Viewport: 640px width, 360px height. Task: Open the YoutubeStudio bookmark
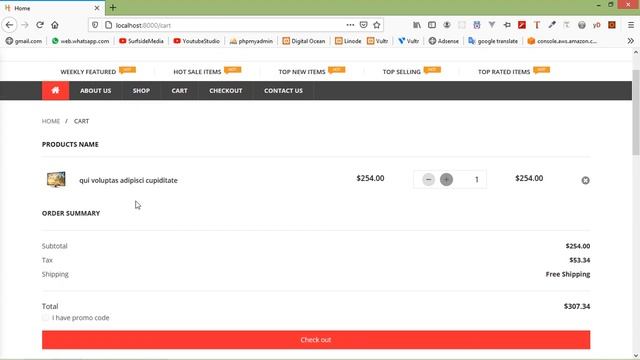[196, 41]
